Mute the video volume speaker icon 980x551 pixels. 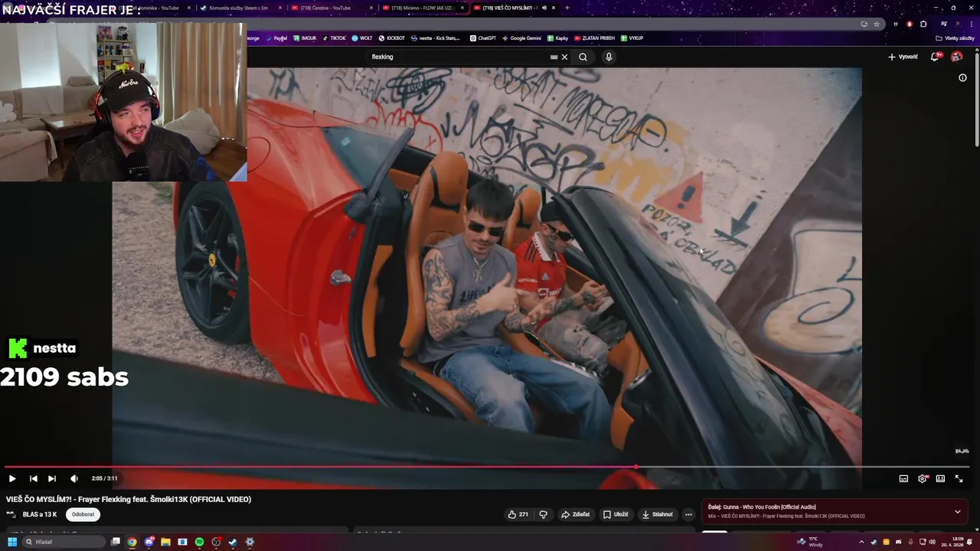click(x=74, y=478)
